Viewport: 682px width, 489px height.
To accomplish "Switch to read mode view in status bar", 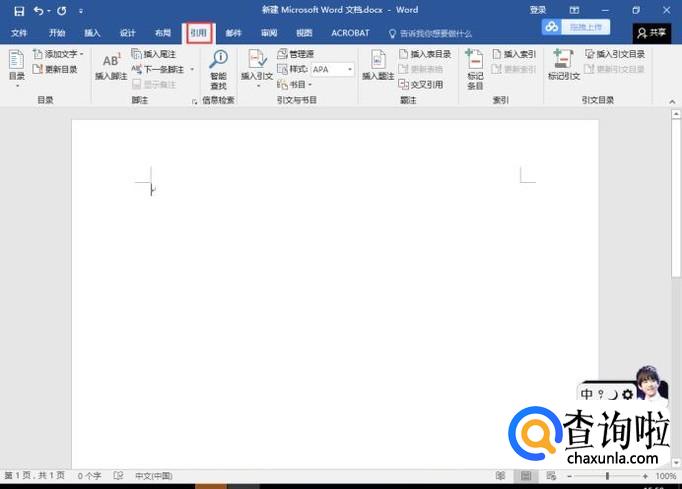I will pyautogui.click(x=501, y=476).
